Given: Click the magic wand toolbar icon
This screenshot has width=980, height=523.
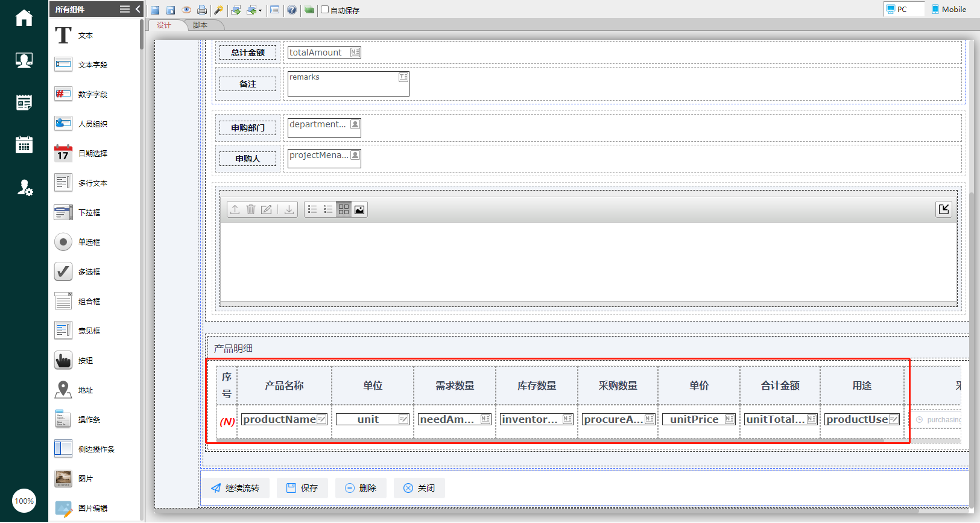Looking at the screenshot, I should click(218, 10).
